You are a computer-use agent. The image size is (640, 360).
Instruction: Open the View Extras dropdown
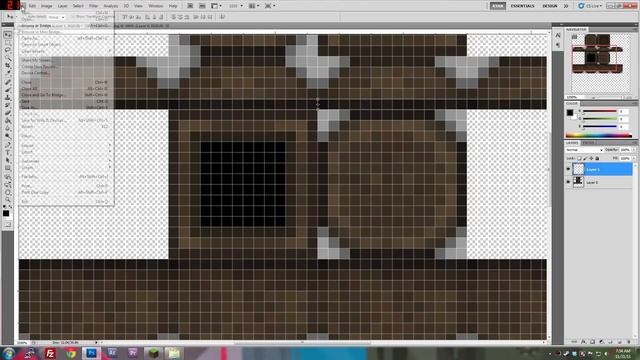[x=216, y=6]
